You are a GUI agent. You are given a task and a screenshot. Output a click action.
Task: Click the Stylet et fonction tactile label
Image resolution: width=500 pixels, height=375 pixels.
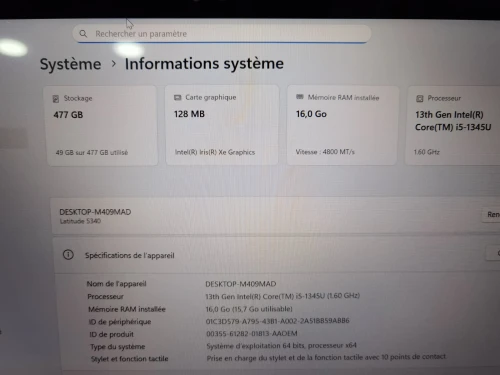(x=130, y=359)
